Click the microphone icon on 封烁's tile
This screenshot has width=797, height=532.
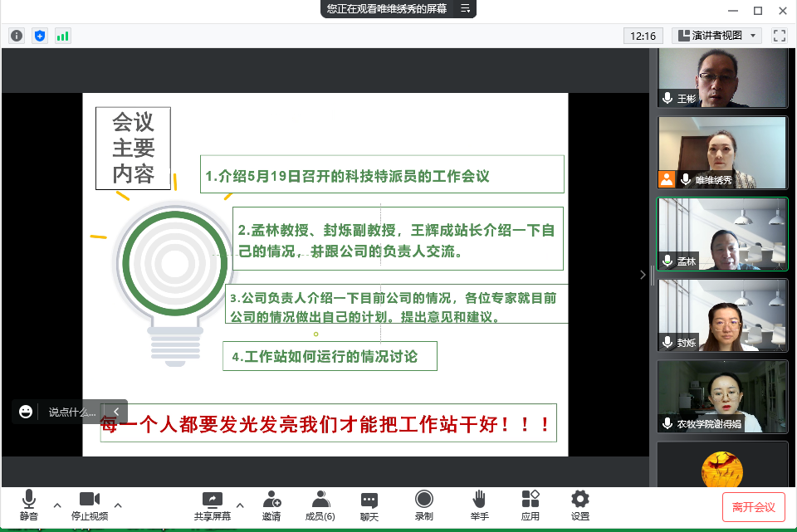(667, 342)
